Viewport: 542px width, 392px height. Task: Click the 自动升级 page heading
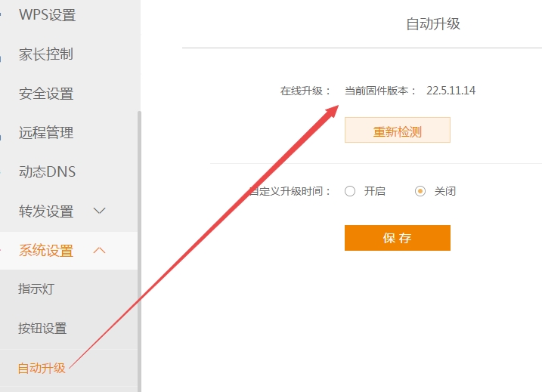click(432, 23)
